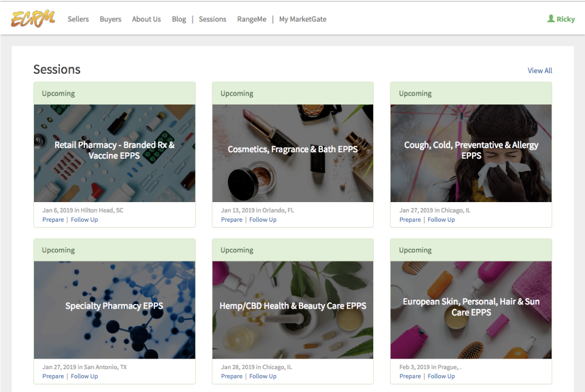Open the Blog link in navigation
The height and width of the screenshot is (392, 585).
tap(179, 19)
